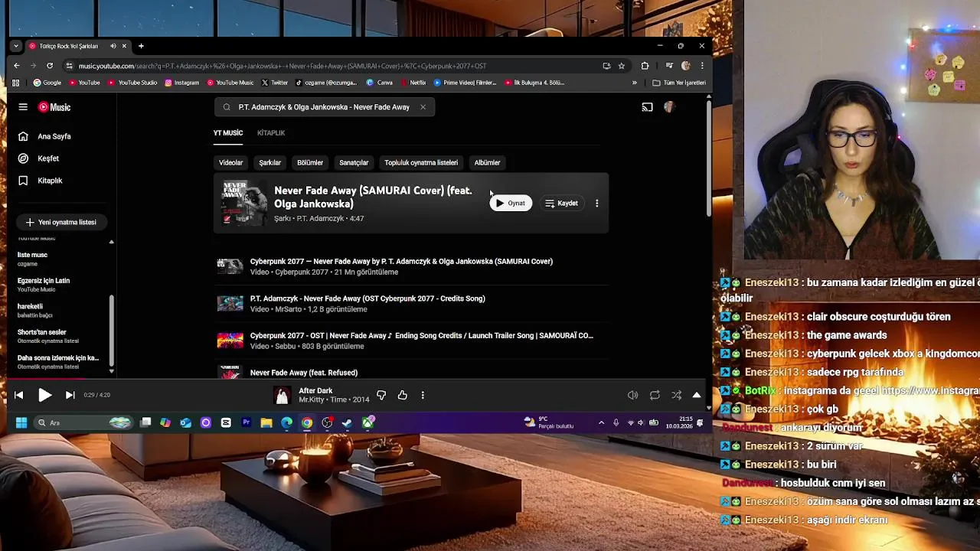
Task: Clear the search box with the X icon
Action: (x=423, y=107)
